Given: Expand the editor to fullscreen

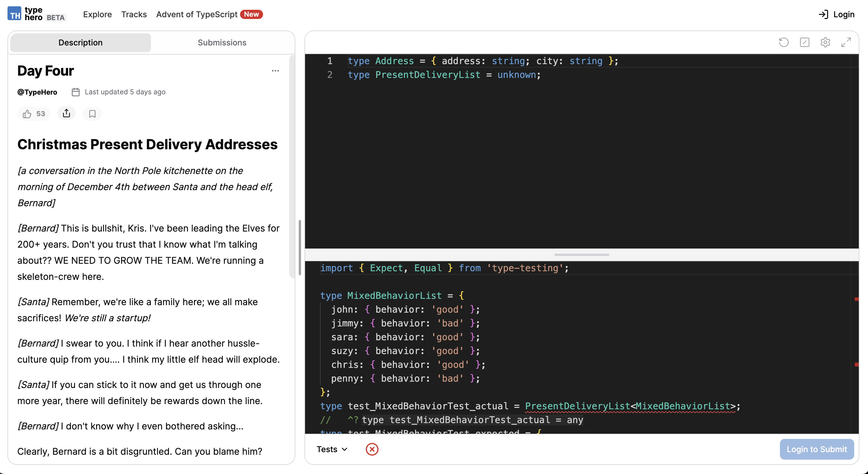Looking at the screenshot, I should [x=846, y=42].
